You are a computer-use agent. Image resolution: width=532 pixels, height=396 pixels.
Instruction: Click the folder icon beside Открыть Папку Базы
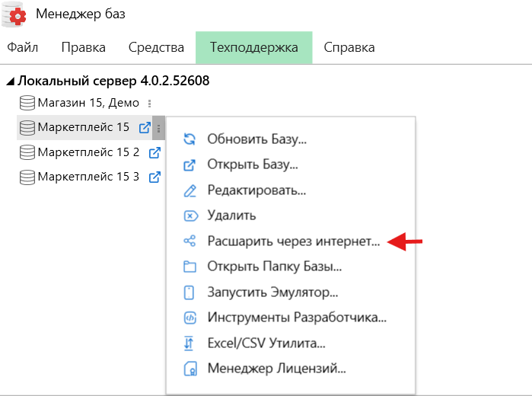click(190, 267)
